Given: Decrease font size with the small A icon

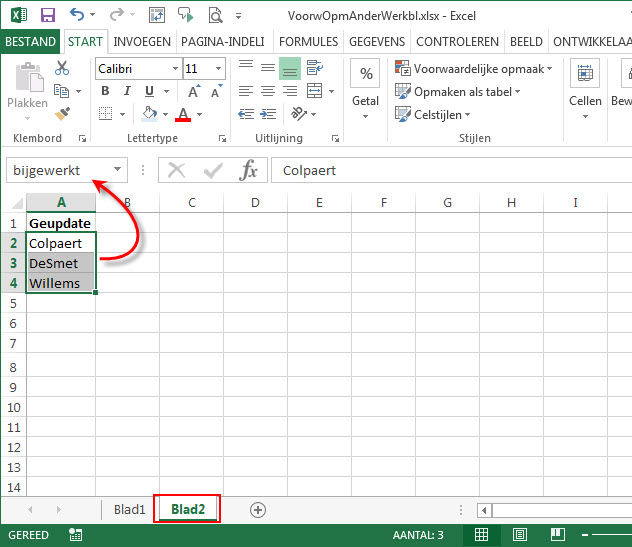Looking at the screenshot, I should click(216, 92).
